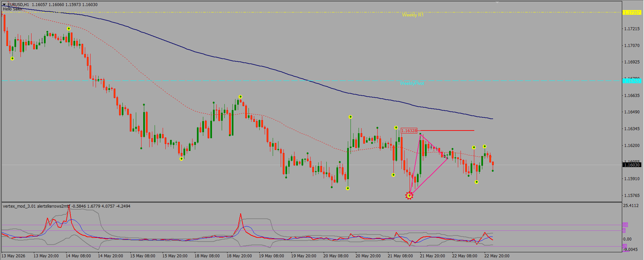Click the '18 May 08:00' time axis label

point(207,256)
